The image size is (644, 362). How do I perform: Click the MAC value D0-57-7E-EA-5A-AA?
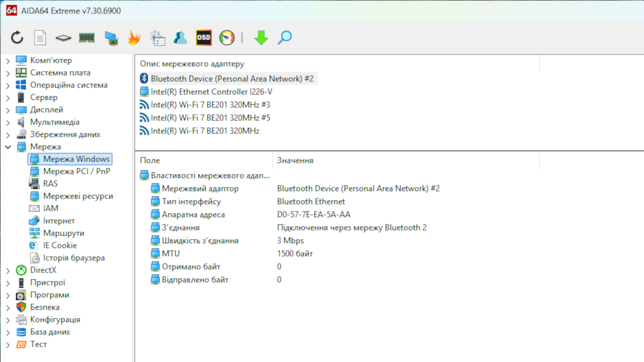click(x=314, y=214)
